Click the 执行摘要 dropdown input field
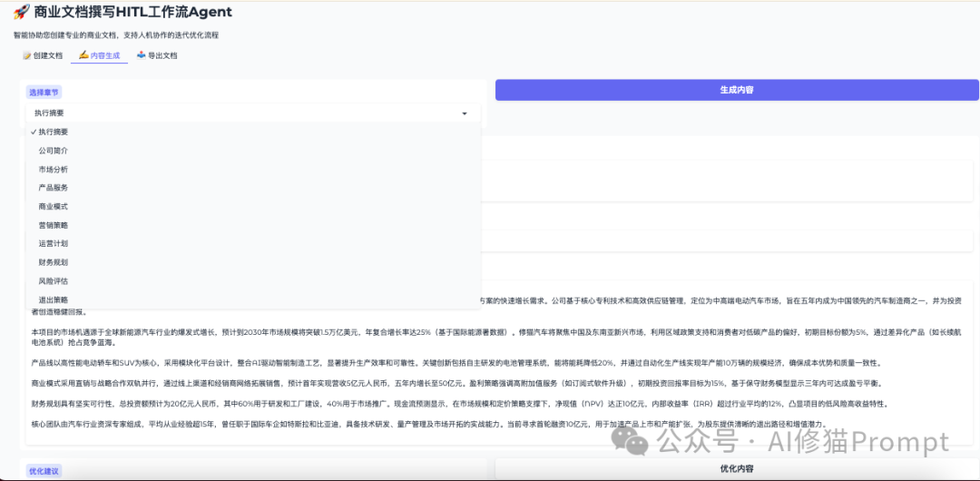This screenshot has width=980, height=481. point(253,113)
